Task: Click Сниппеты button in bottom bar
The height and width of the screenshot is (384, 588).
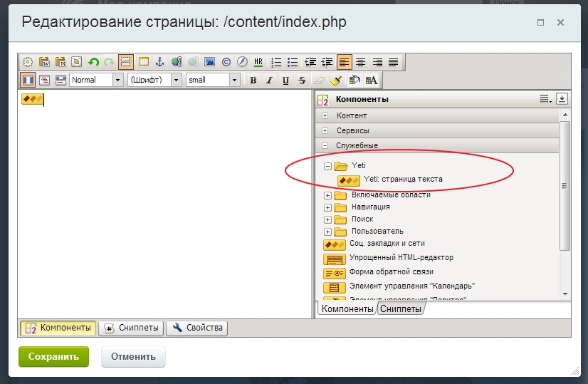Action: (131, 328)
